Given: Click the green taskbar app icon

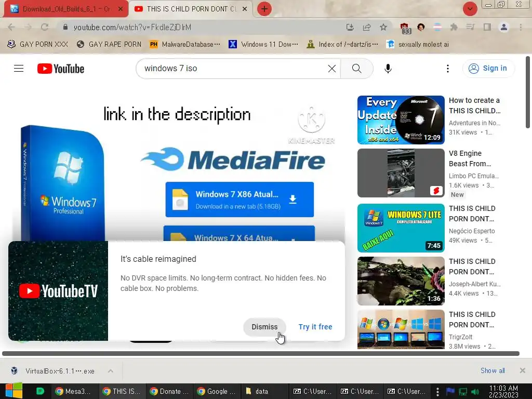Looking at the screenshot, I should (40, 391).
